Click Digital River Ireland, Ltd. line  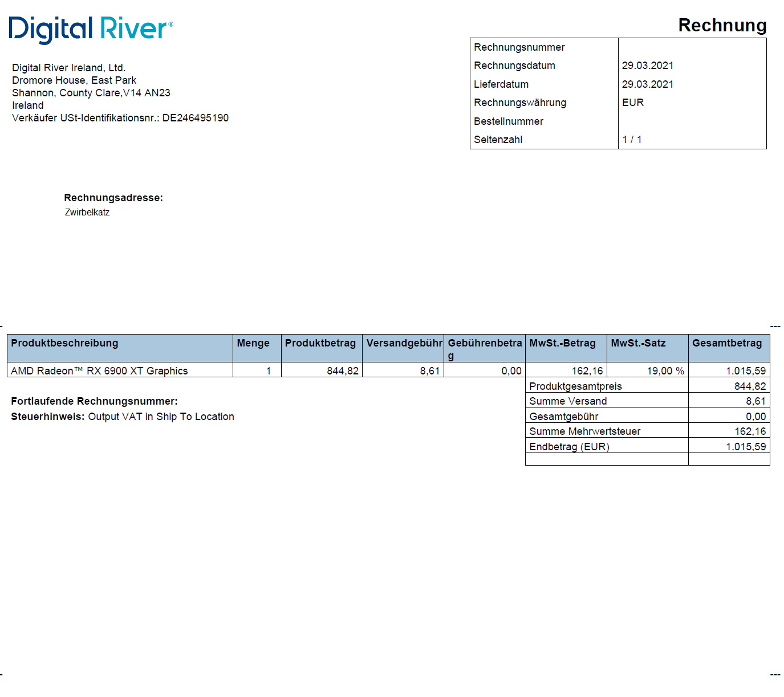tap(69, 68)
